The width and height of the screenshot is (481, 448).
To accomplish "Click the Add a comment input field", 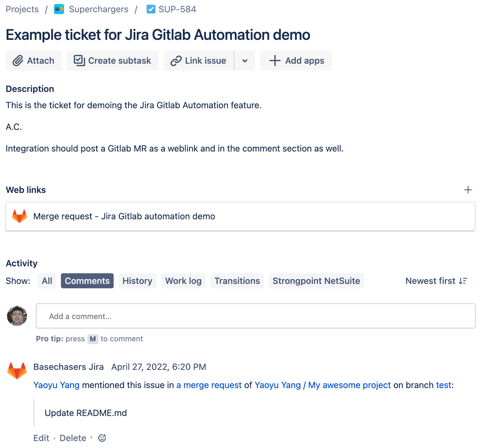I will click(256, 316).
